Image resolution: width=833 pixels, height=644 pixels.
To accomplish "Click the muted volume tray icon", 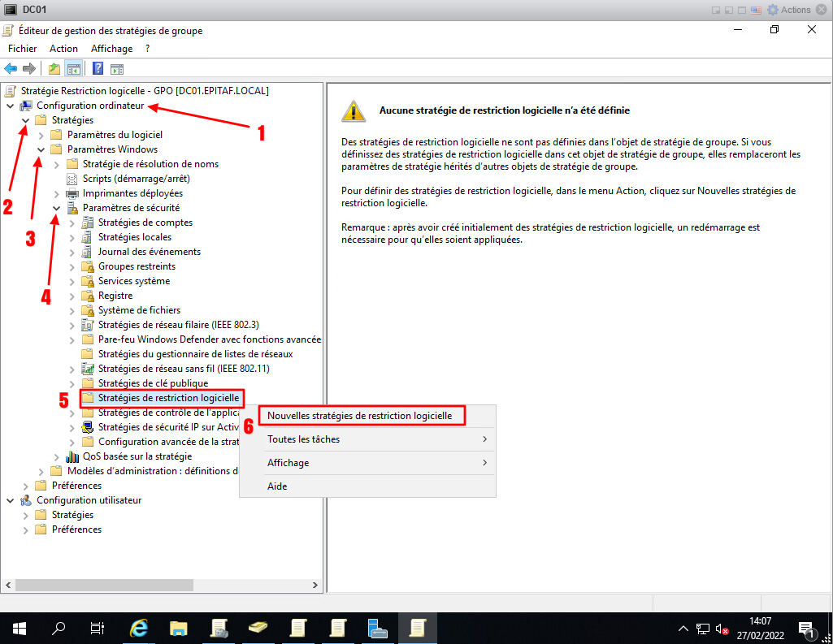I will point(721,629).
